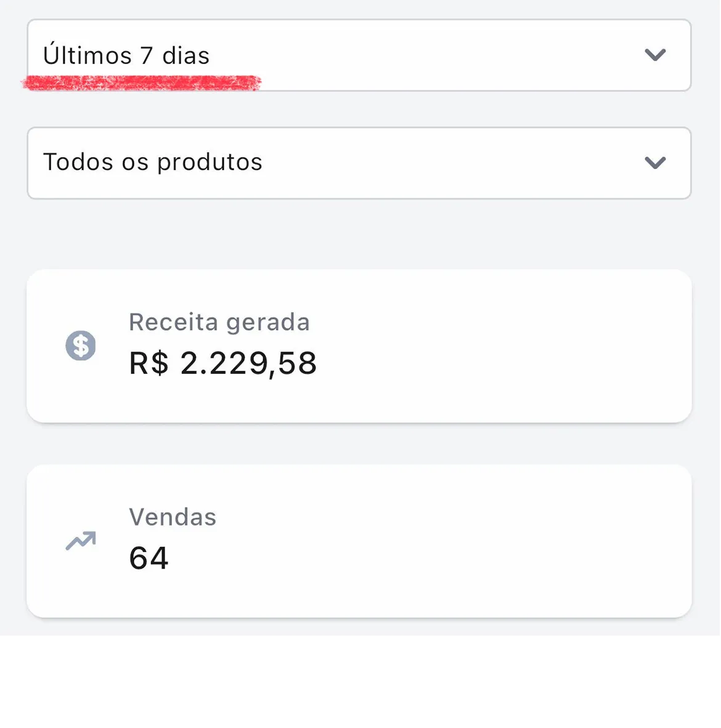Image resolution: width=721 pixels, height=728 pixels.
Task: Click the red highlight under the period selector
Action: [142, 83]
